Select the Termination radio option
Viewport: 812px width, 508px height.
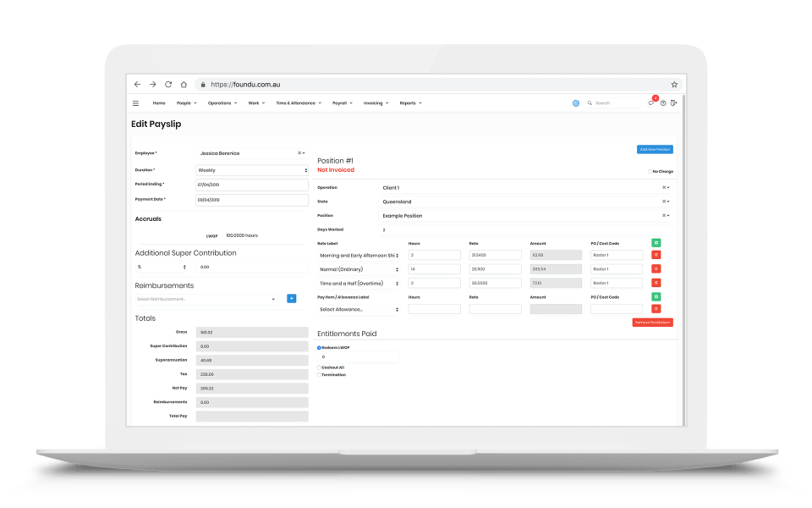click(x=319, y=375)
